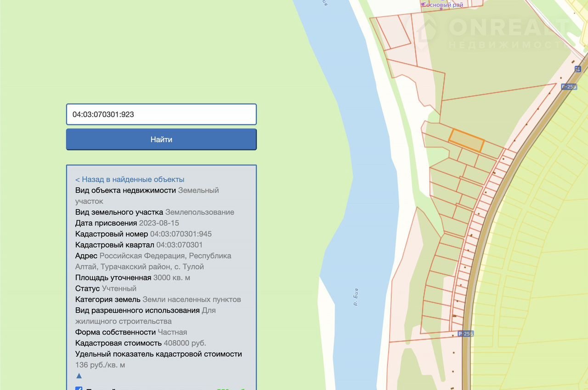Toggle the checkbox below the parcel details
Screen dimensions: 588x390
(x=79, y=389)
